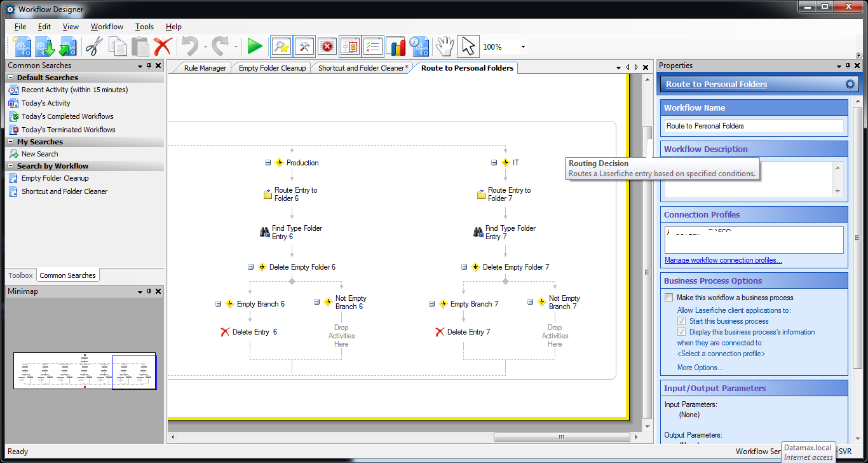
Task: Select the Pan hand tool
Action: pyautogui.click(x=444, y=46)
